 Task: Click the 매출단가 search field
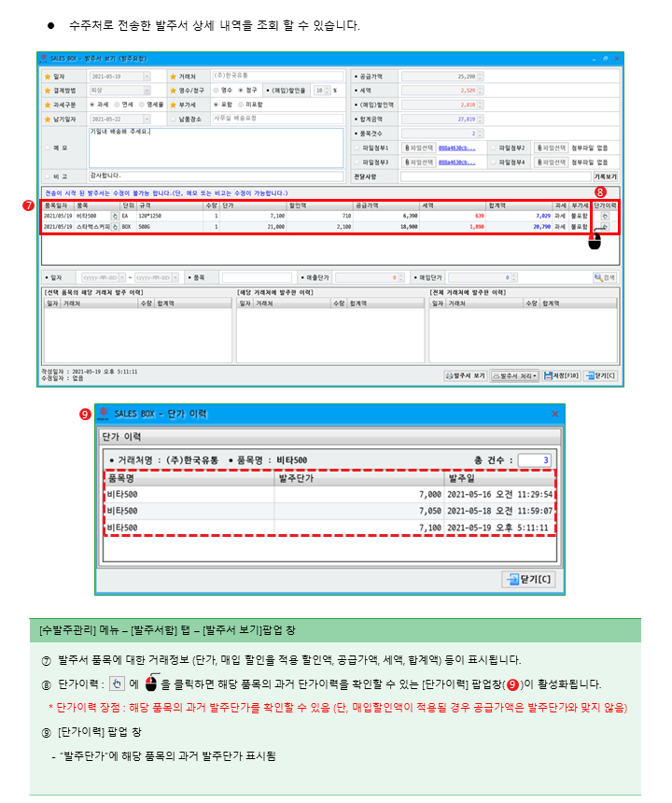coord(370,277)
